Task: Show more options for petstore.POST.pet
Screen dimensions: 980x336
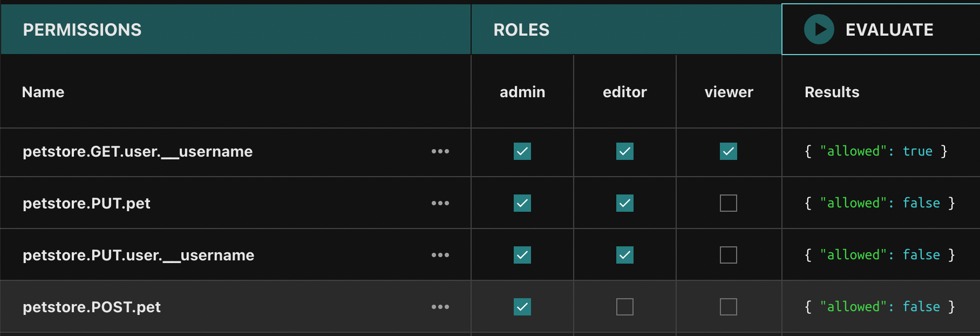Action: 440,307
